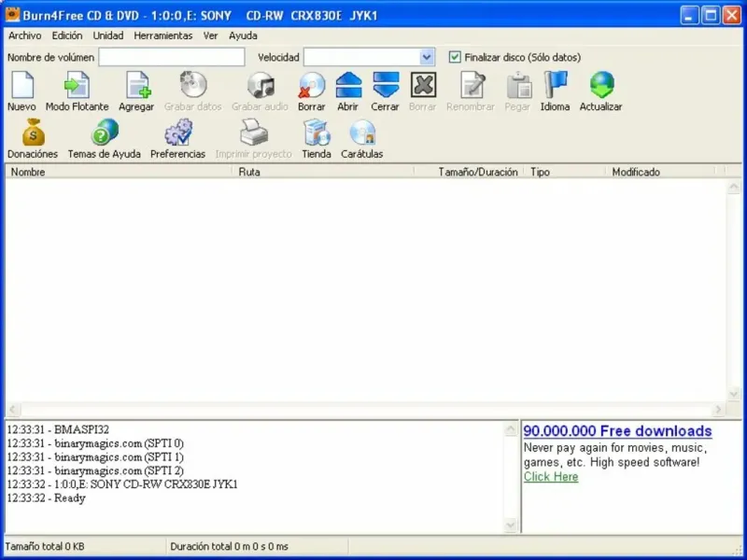
Task: Click the Agregar add files icon
Action: pyautogui.click(x=137, y=85)
